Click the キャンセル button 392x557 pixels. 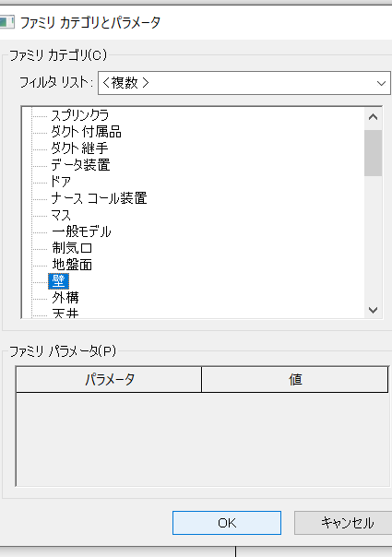[x=345, y=523]
